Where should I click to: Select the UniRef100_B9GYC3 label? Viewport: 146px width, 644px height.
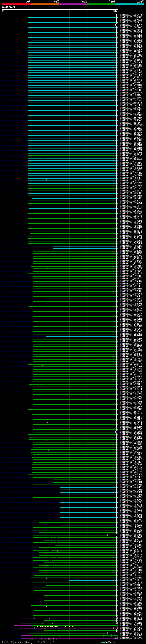click(x=131, y=316)
